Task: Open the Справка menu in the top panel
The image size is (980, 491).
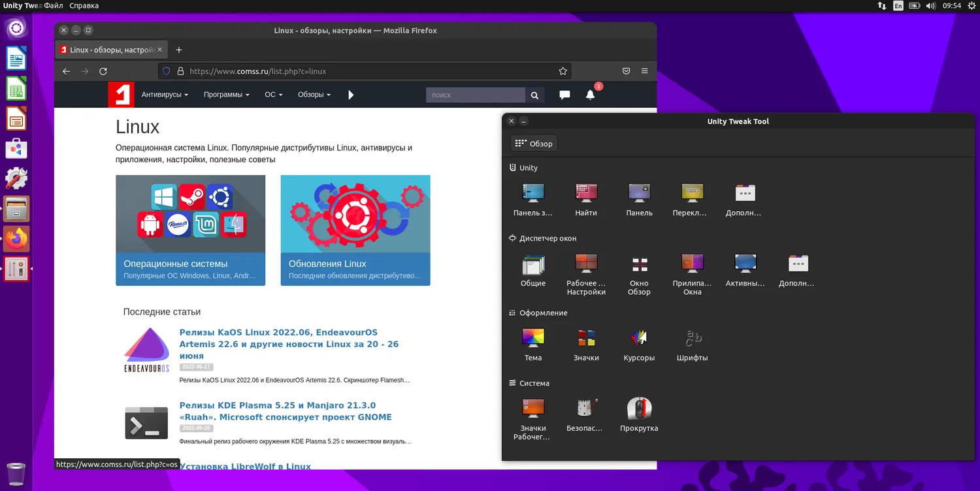Action: [x=84, y=6]
